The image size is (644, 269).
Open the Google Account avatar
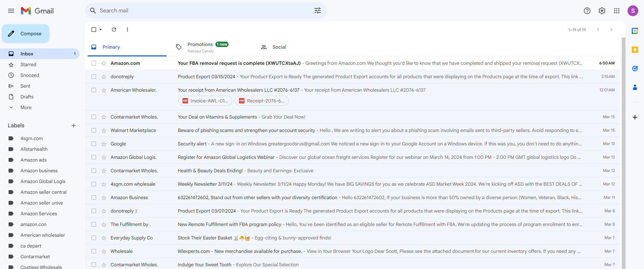[x=633, y=11]
